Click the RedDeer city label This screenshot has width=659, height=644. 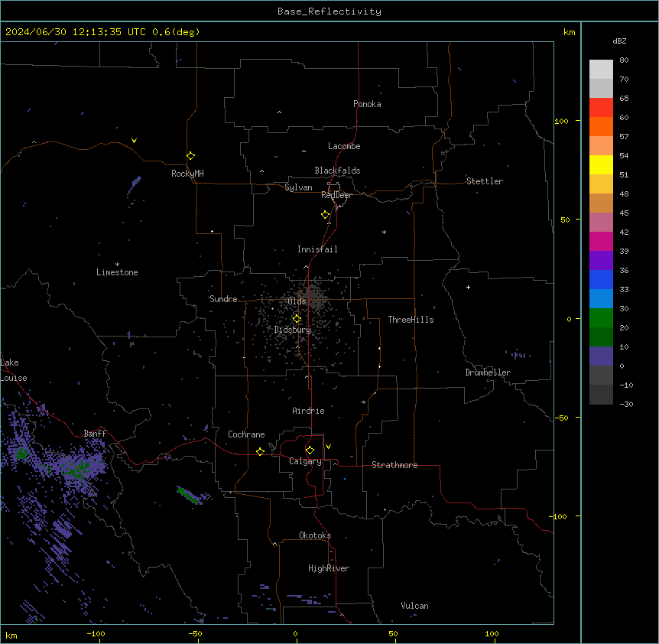336,195
